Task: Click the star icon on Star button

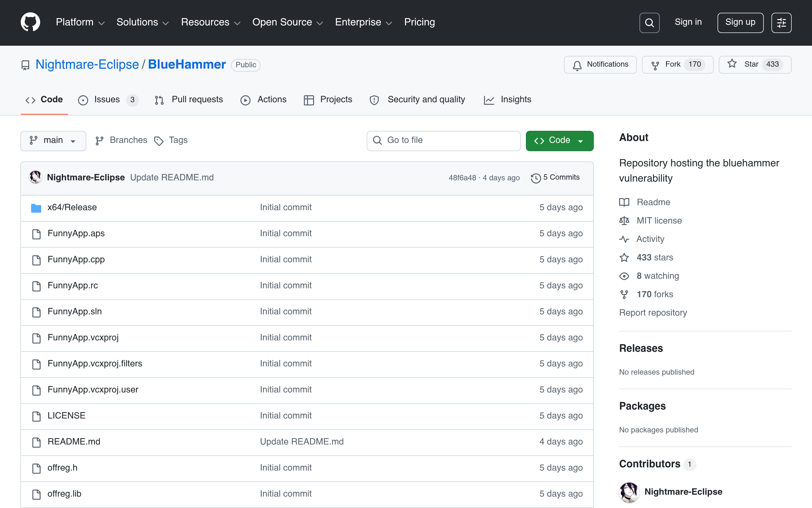Action: tap(732, 64)
